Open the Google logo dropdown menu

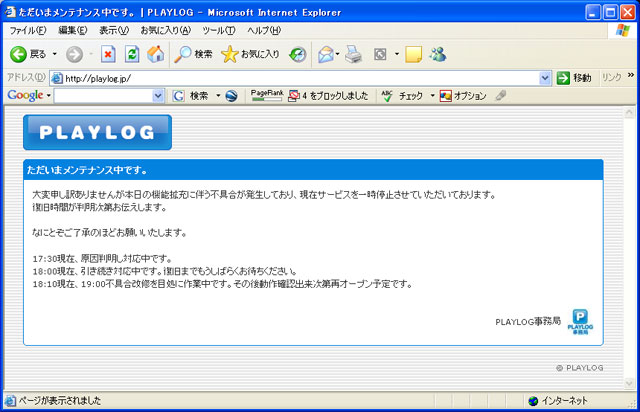[49, 96]
